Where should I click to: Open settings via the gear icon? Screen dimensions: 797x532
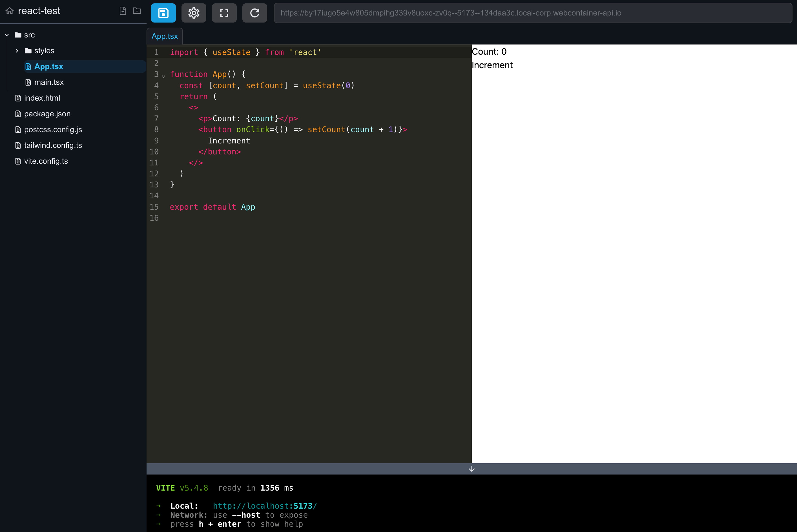(x=194, y=13)
